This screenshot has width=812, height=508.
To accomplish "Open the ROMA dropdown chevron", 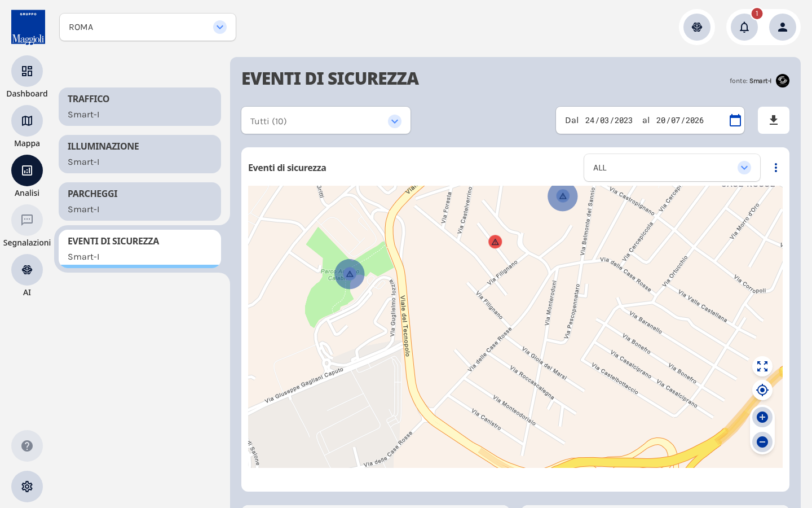I will pos(220,27).
